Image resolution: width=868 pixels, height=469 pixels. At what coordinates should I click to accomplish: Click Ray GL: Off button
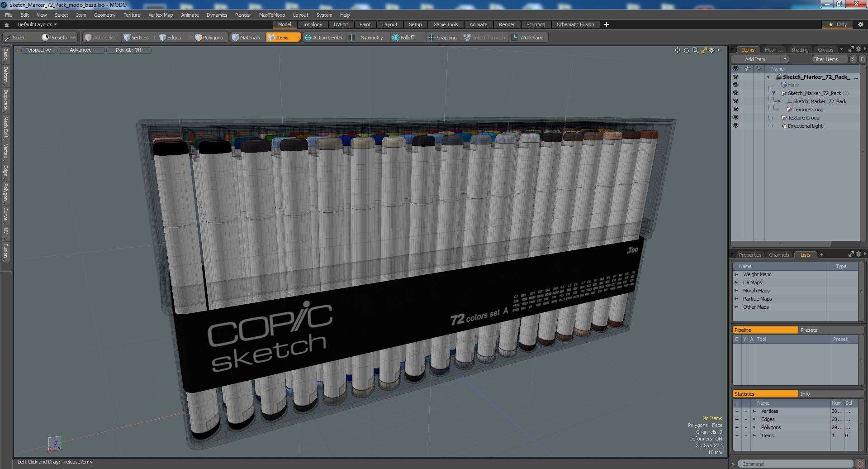[x=128, y=50]
